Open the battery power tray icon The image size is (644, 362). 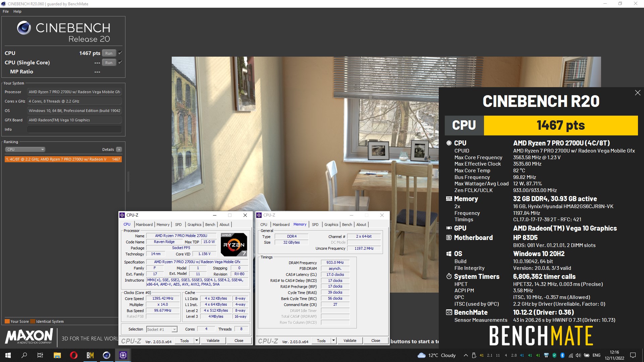point(587,355)
